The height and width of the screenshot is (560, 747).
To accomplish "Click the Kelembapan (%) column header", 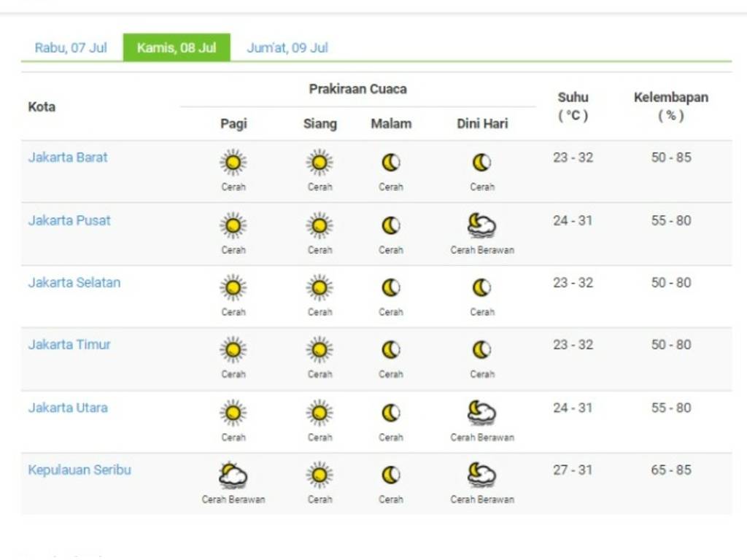I will tap(670, 106).
